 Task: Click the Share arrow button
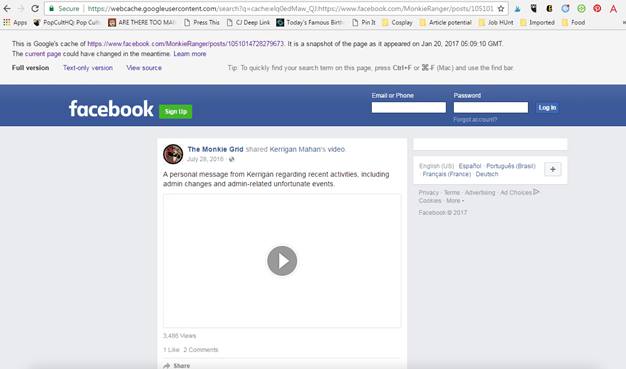point(176,365)
